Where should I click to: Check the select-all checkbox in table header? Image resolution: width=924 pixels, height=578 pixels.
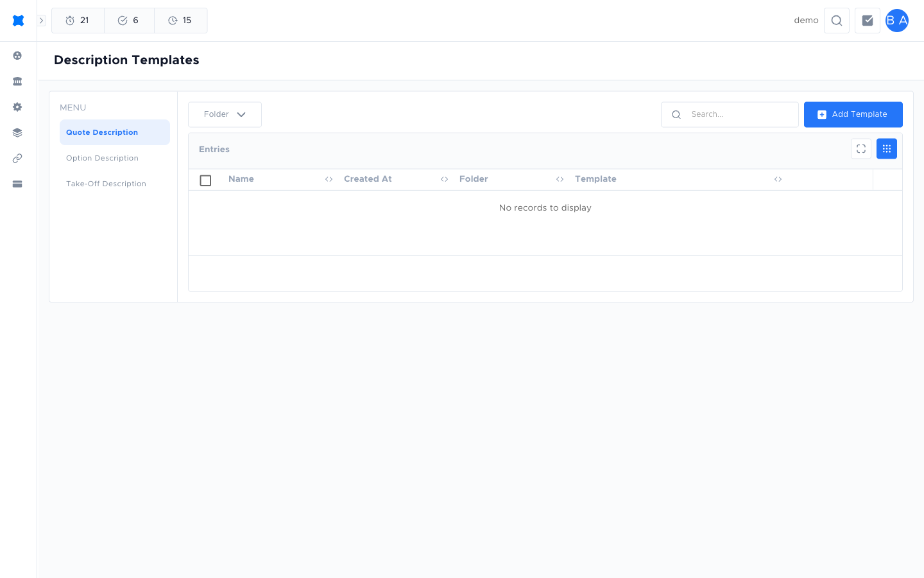pos(205,180)
